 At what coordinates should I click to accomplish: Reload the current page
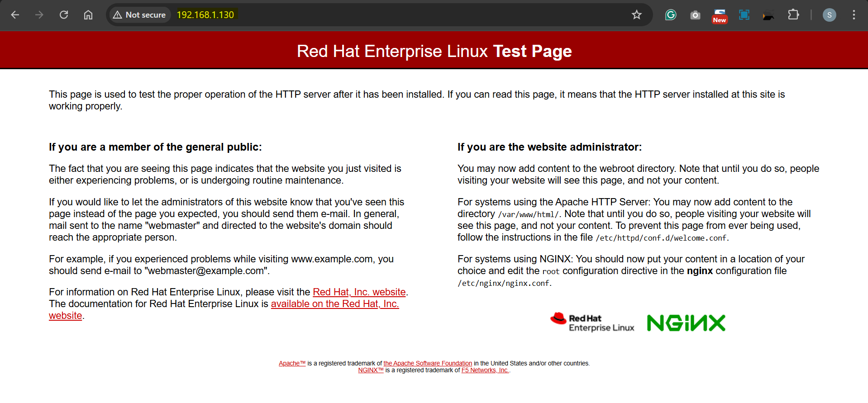64,15
